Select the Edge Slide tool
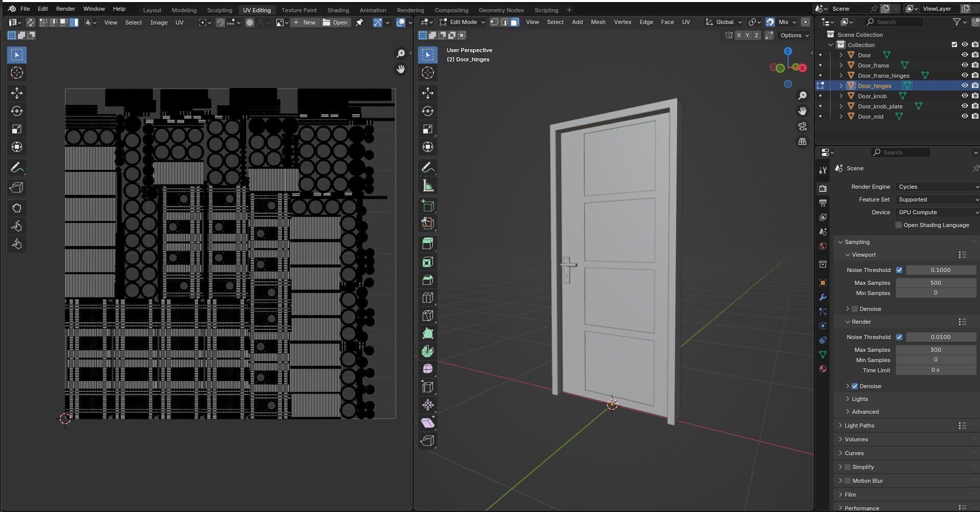The height and width of the screenshot is (512, 980). click(x=428, y=387)
